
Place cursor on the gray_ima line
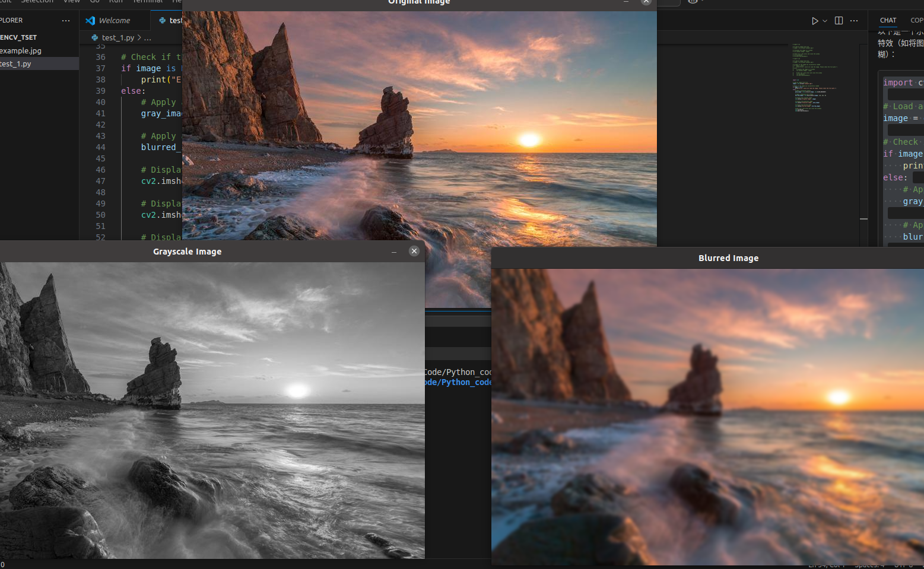(x=161, y=113)
